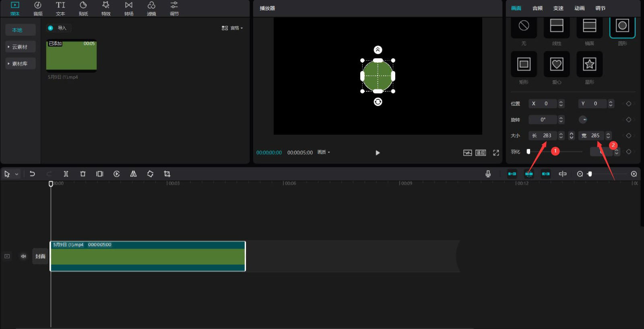Viewport: 644px width, 329px height.
Task: Select the heart-shaped mask
Action: (556, 64)
